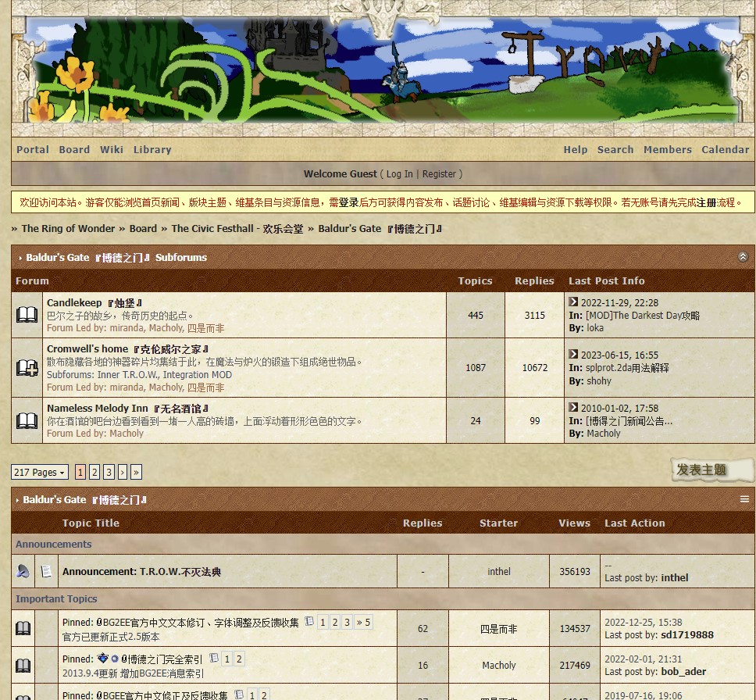
Task: Click the Register link
Action: coord(439,174)
